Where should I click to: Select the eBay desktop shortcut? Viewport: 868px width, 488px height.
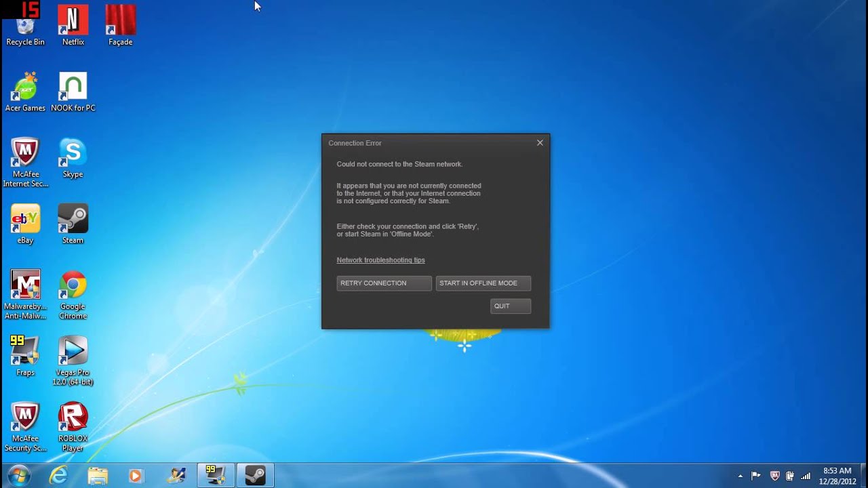(x=25, y=222)
